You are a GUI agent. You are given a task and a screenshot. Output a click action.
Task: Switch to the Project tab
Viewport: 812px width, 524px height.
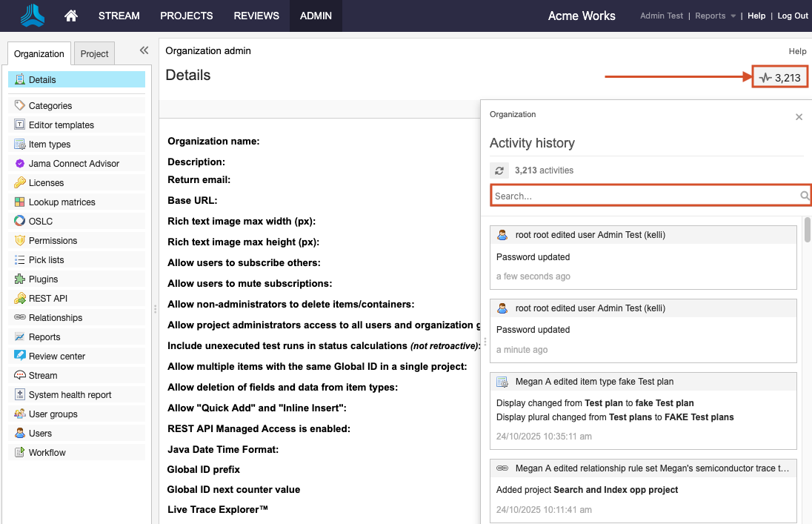coord(94,53)
